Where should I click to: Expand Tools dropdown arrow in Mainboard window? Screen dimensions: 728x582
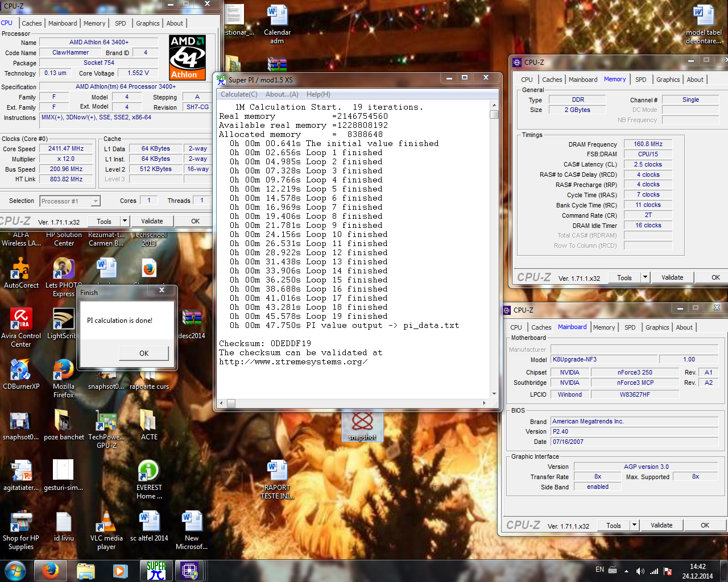[634, 525]
